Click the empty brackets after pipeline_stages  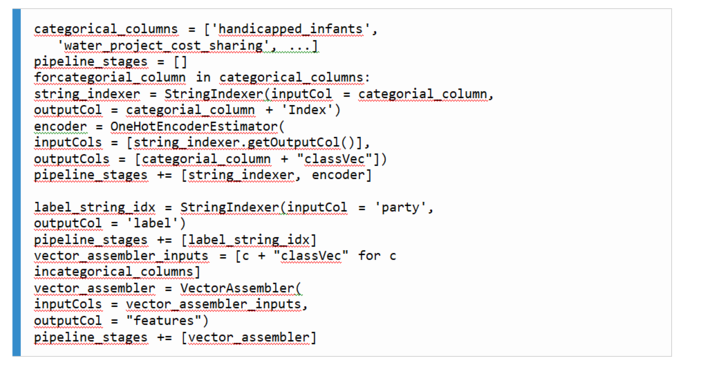[x=180, y=62]
